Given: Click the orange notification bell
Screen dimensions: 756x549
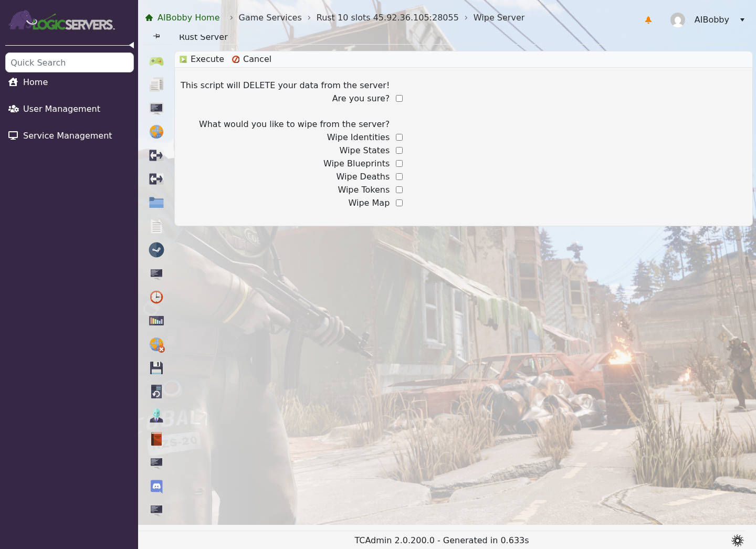Looking at the screenshot, I should [x=648, y=20].
